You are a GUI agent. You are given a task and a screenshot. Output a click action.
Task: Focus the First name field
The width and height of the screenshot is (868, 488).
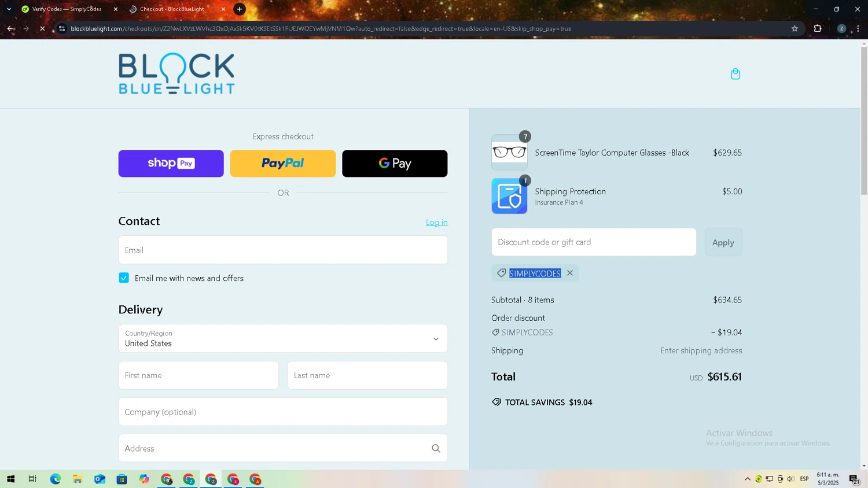(198, 375)
